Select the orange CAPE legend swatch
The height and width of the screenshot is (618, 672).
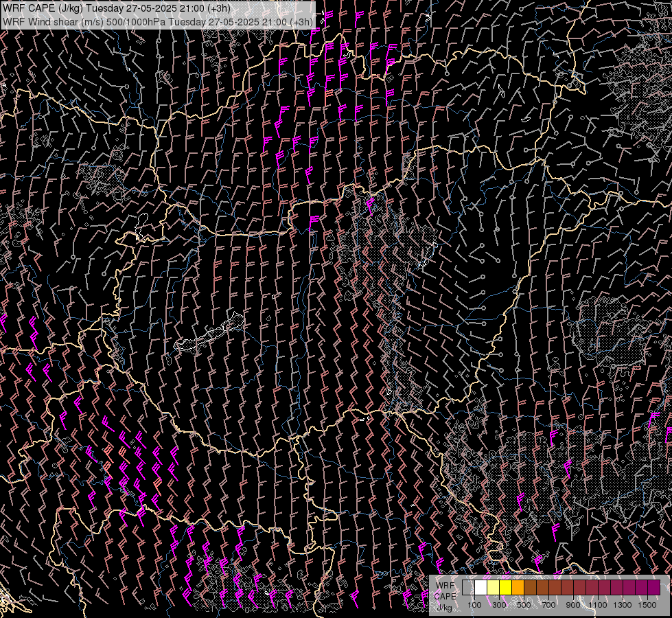518,588
